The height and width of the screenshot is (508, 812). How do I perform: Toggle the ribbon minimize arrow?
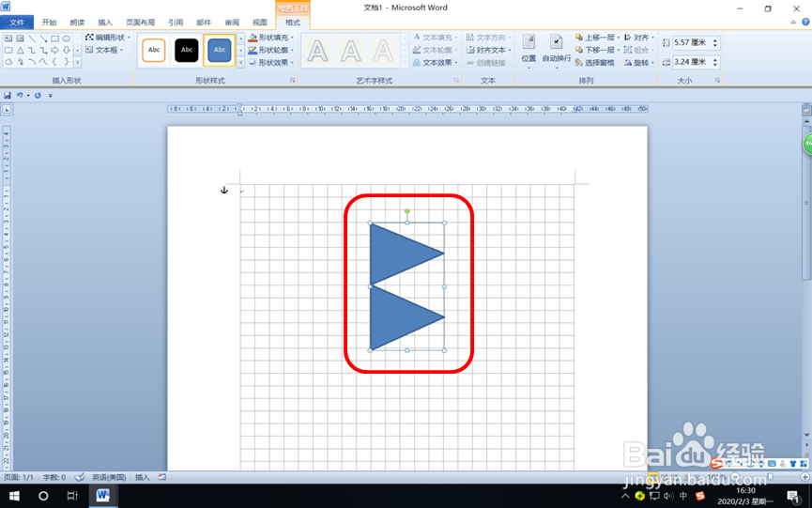tap(793, 22)
